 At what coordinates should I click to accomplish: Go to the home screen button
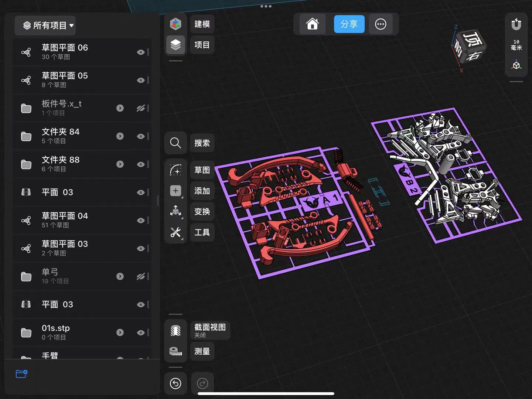click(x=313, y=24)
